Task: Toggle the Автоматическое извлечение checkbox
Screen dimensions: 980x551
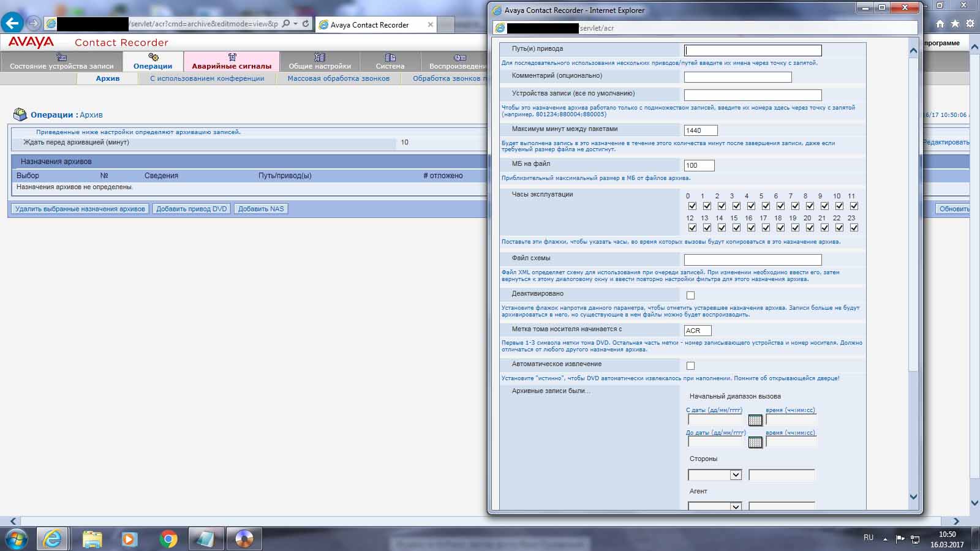Action: pyautogui.click(x=690, y=365)
